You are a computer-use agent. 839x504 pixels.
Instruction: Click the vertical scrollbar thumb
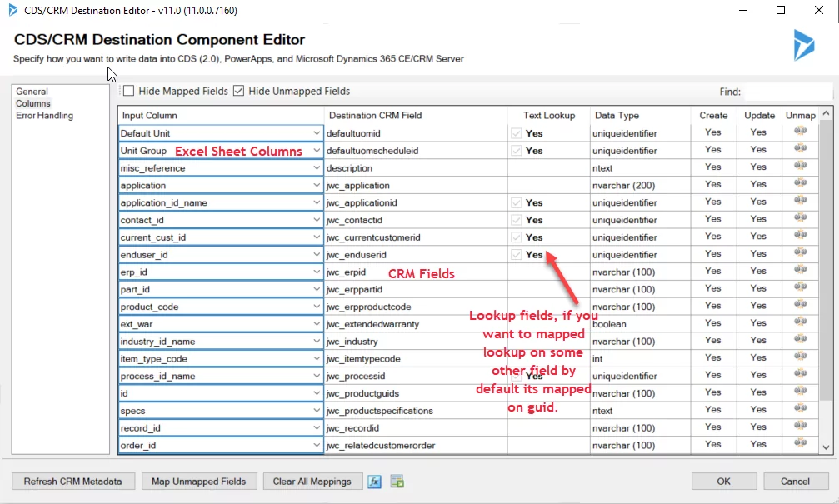tap(826, 260)
